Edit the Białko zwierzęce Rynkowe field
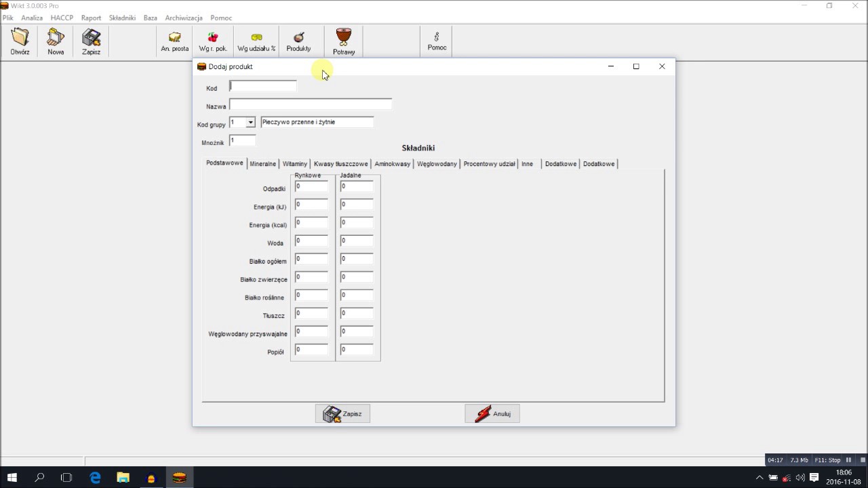868x488 pixels. coord(311,277)
